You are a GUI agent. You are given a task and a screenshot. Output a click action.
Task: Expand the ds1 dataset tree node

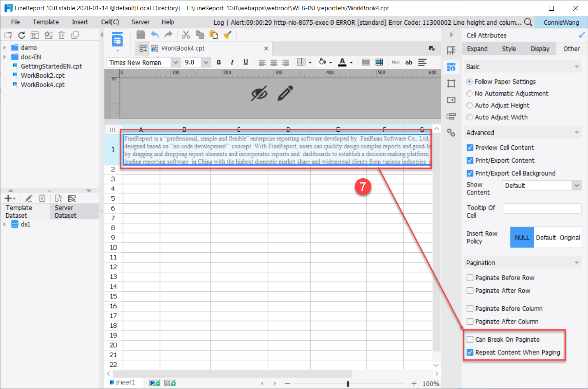[x=4, y=224]
